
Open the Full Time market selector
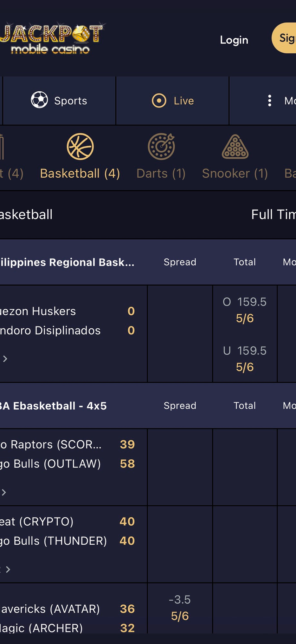point(273,215)
